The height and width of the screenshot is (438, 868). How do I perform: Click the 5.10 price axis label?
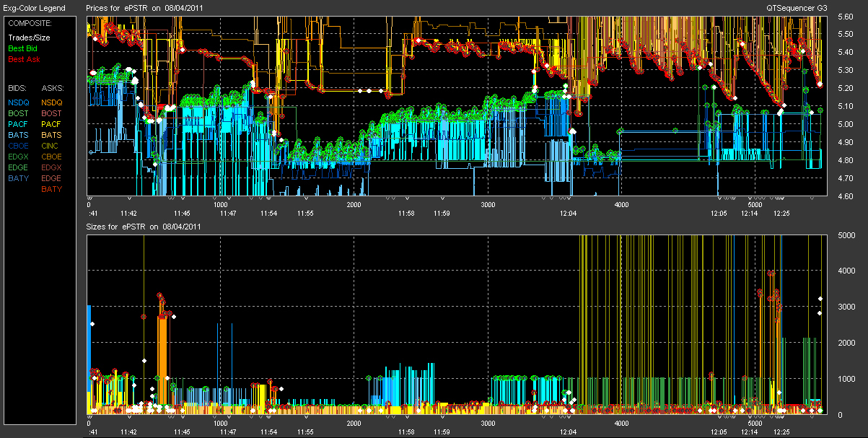[846, 106]
